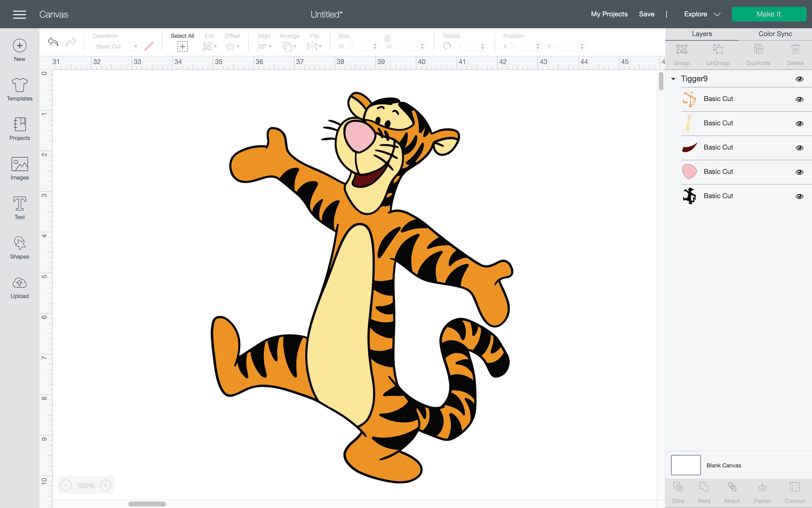This screenshot has height=508, width=812.
Task: Open the Shapes panel
Action: (19, 248)
